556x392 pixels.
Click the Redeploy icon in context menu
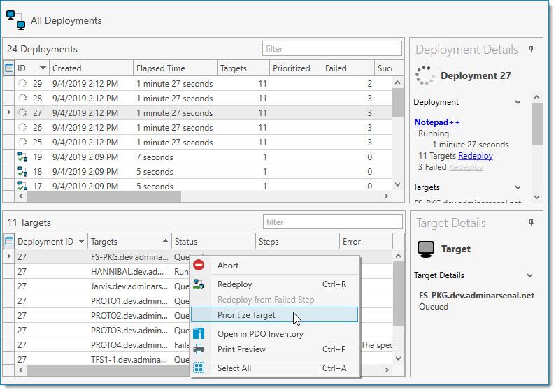coord(199,284)
